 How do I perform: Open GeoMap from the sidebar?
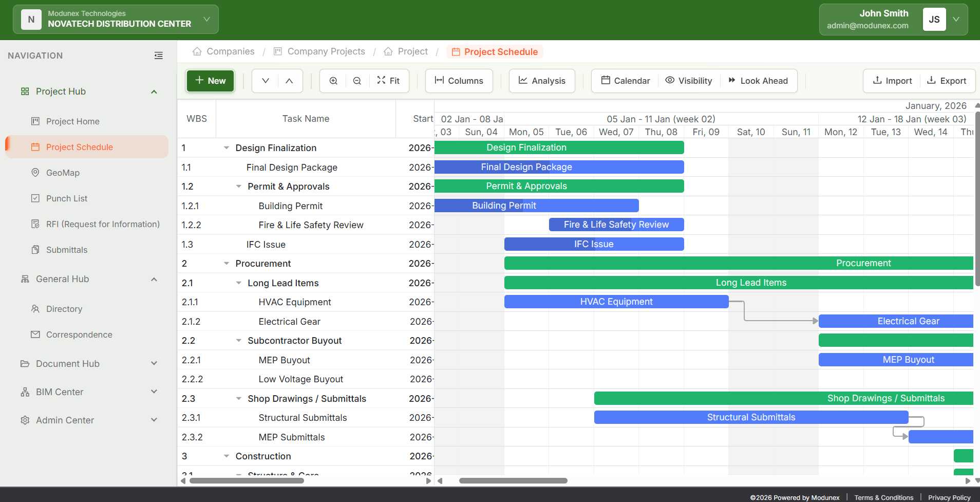[63, 173]
